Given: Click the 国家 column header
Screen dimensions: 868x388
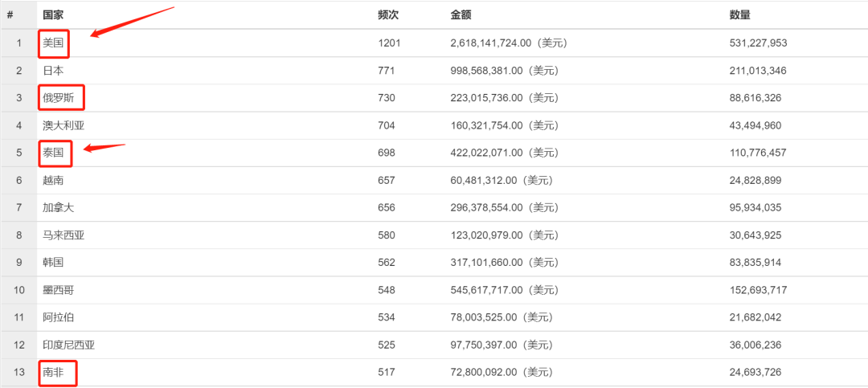Looking at the screenshot, I should 53,15.
